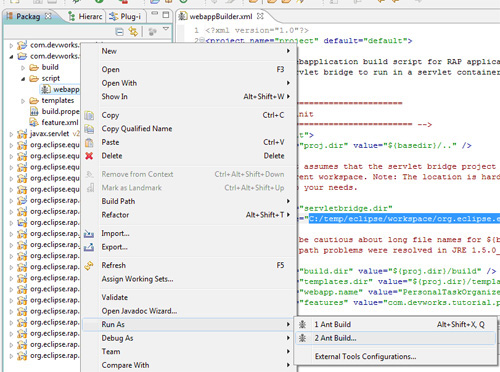Switch to the Hierarchy tab

point(85,16)
